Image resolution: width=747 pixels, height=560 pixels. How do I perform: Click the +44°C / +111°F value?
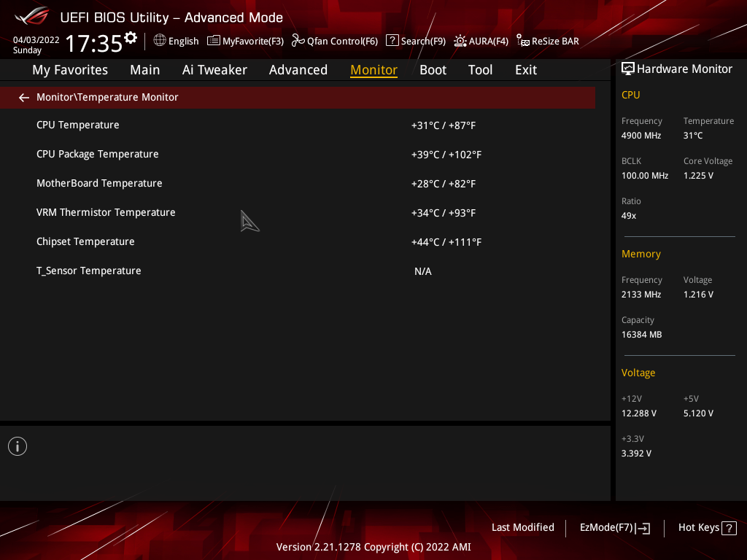point(446,242)
